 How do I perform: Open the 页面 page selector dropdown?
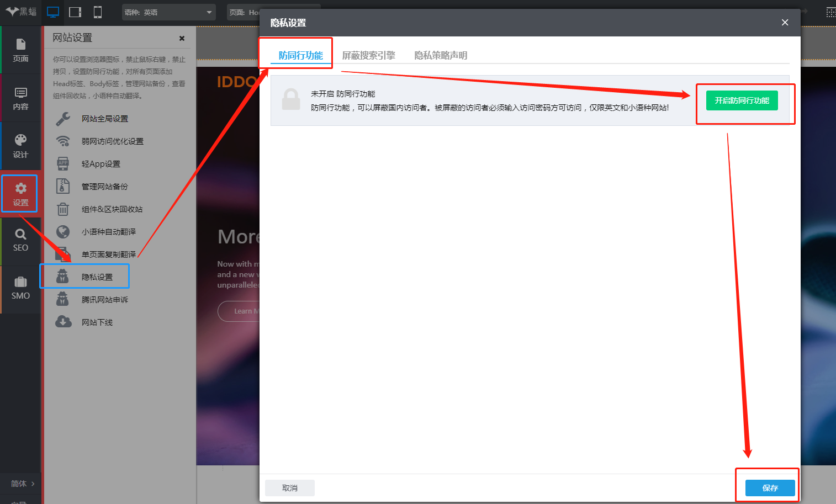(244, 12)
